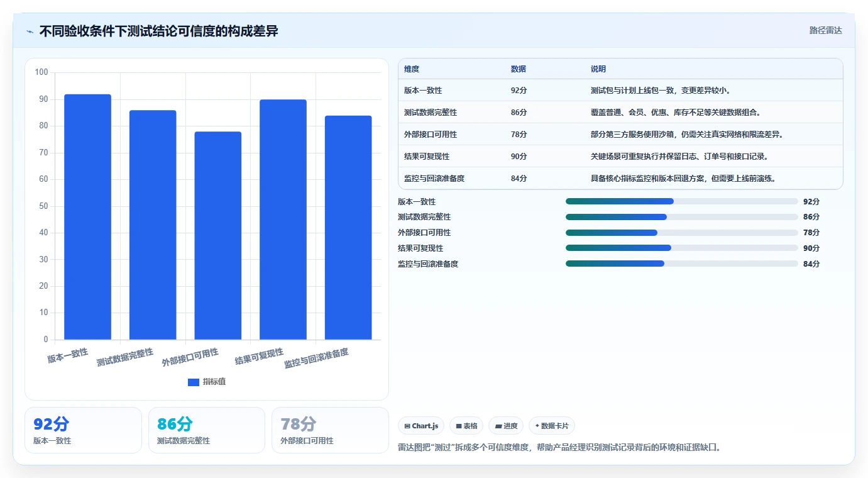This screenshot has height=478, width=868.
Task: Select 版本一致性 cell in table
Action: point(423,91)
